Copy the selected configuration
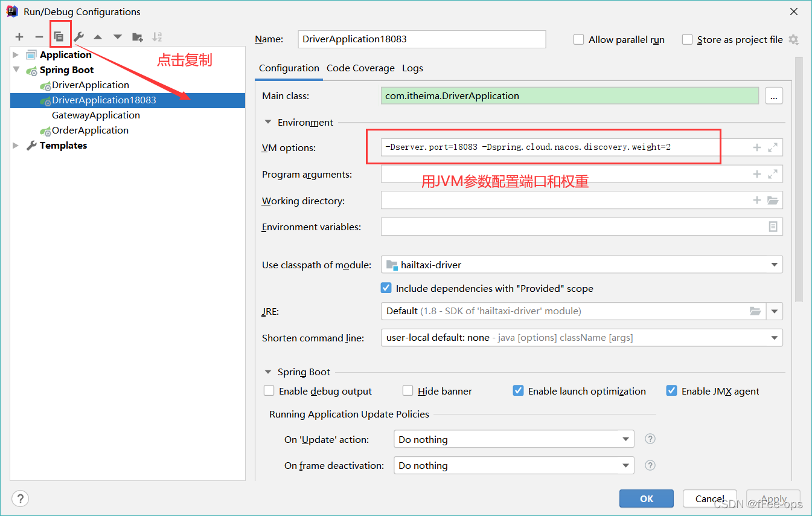The height and width of the screenshot is (516, 812). [59, 37]
